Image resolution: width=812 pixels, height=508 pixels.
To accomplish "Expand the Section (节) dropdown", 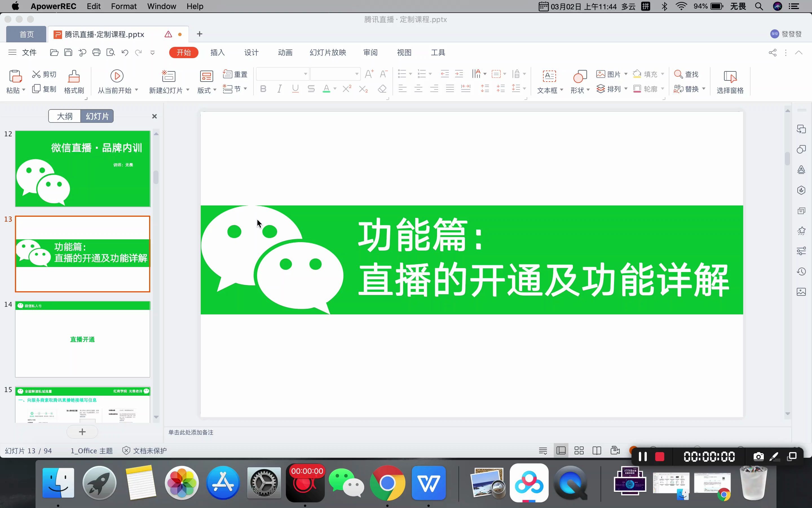I will 245,89.
